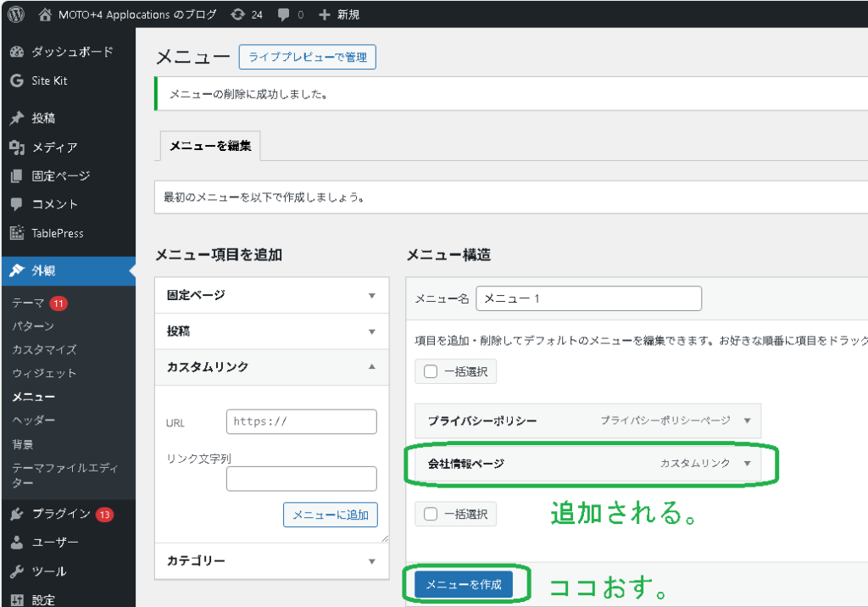Click the TablePress sidebar icon
Screen dimensions: 868x607
pyautogui.click(x=16, y=233)
